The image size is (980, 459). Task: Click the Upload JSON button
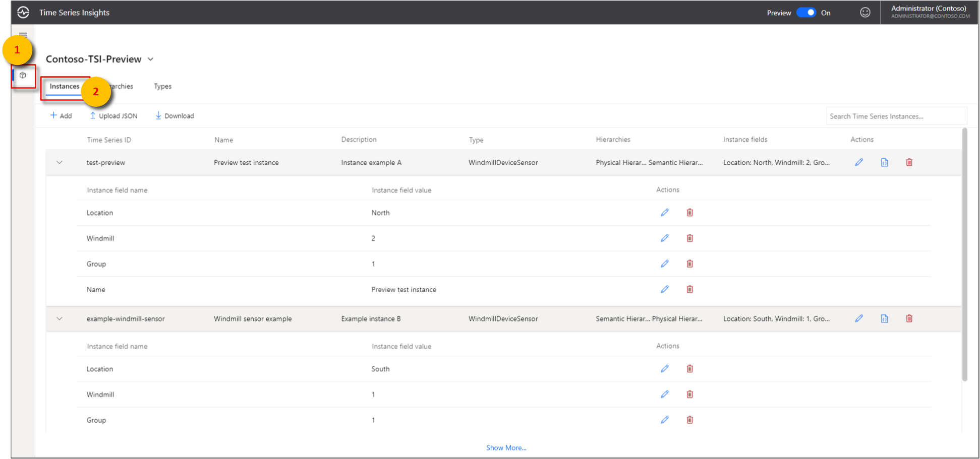[x=113, y=116]
